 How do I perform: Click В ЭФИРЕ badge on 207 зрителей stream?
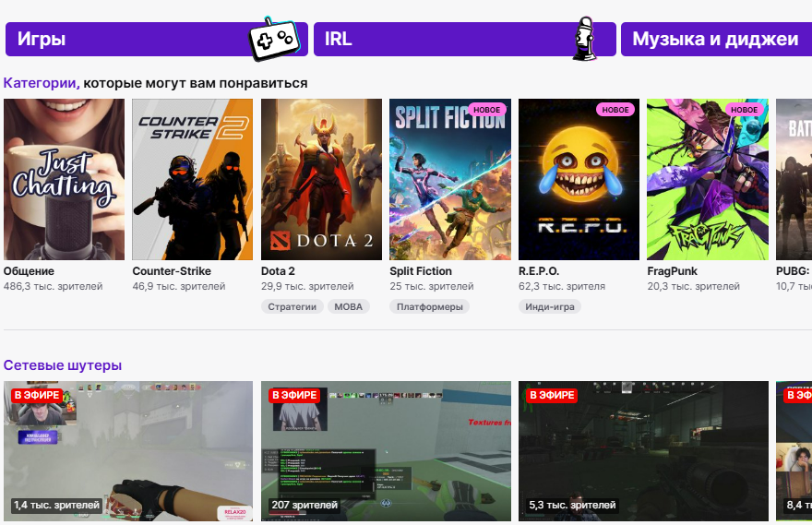click(x=294, y=396)
